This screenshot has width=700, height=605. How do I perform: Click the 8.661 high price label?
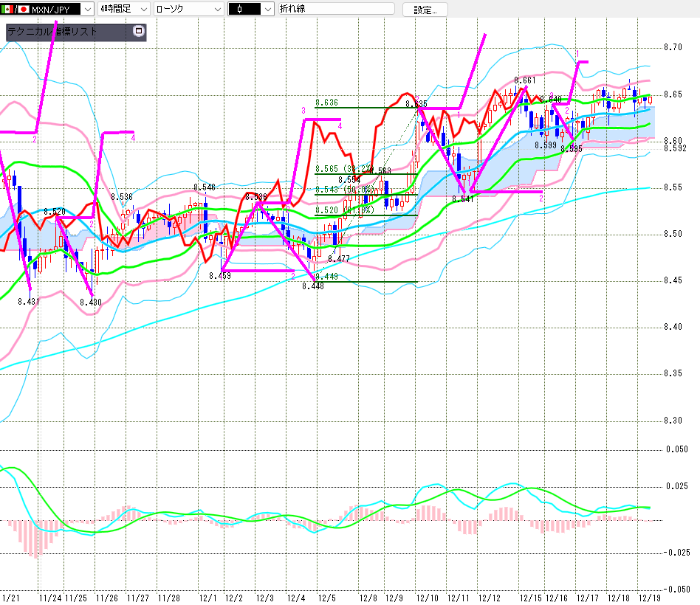coord(524,80)
